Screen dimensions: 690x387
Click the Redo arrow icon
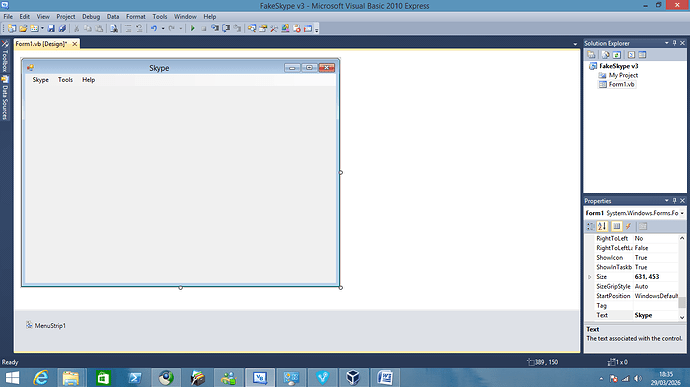pyautogui.click(x=172, y=29)
